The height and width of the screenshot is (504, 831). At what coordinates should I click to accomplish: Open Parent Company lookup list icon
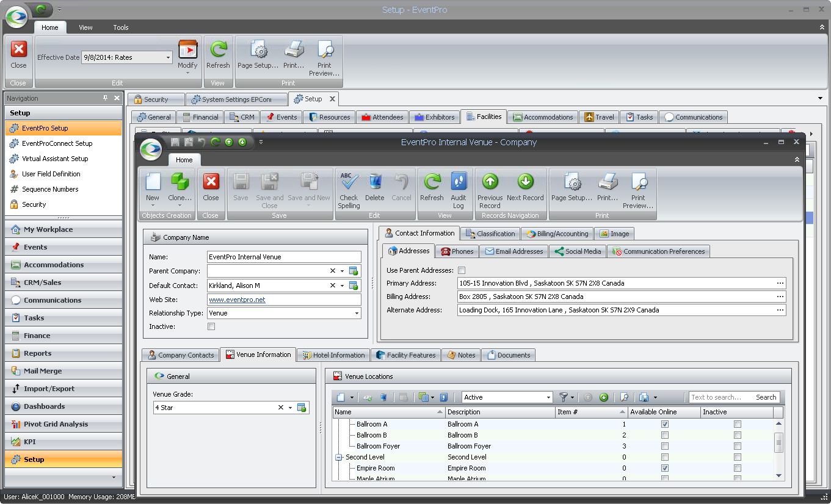[354, 271]
